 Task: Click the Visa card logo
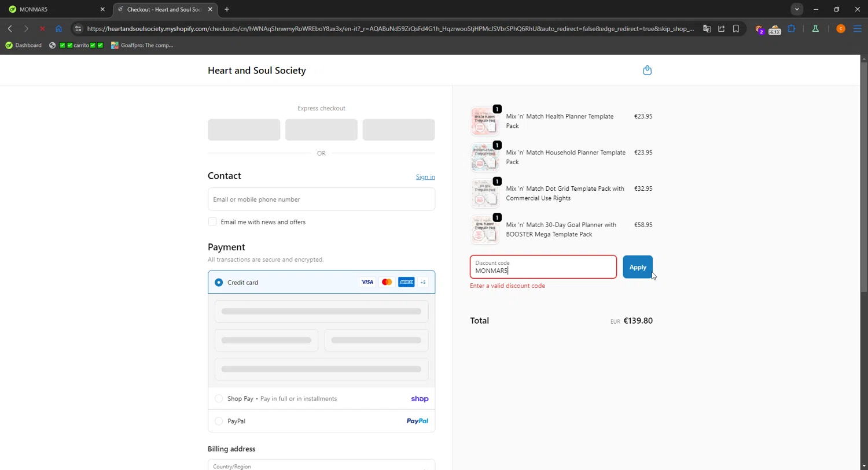click(x=367, y=282)
